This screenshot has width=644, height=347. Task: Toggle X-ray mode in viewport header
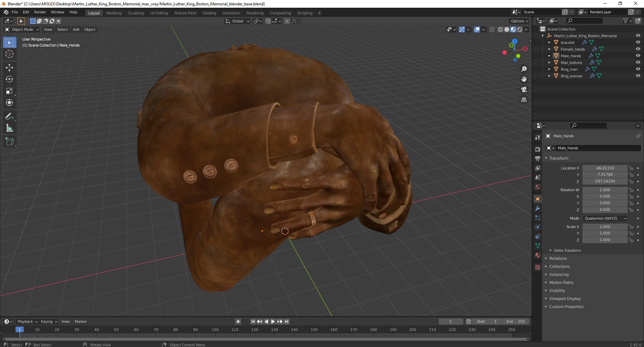[492, 29]
